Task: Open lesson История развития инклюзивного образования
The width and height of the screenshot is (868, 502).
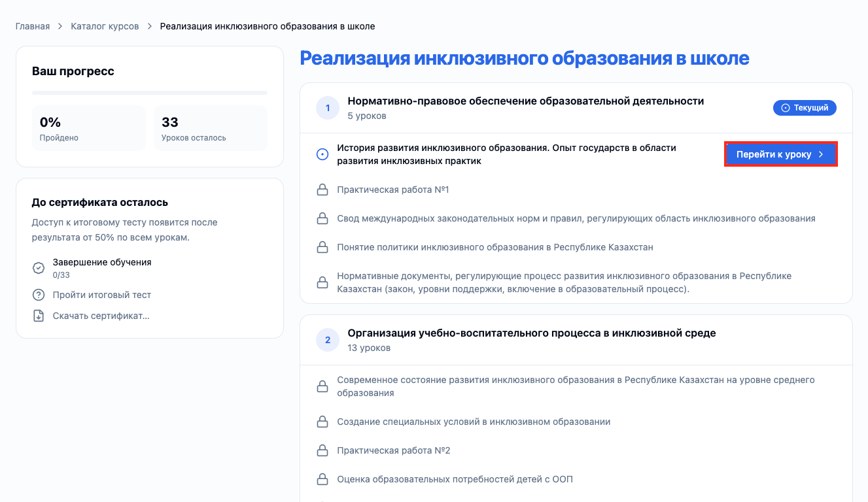Action: 506,154
